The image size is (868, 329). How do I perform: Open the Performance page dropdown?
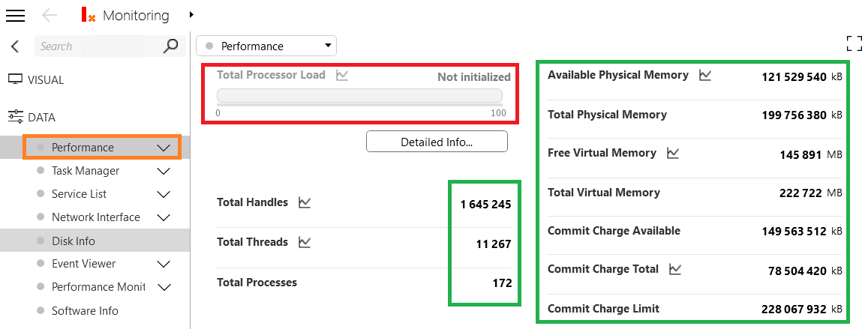point(266,46)
